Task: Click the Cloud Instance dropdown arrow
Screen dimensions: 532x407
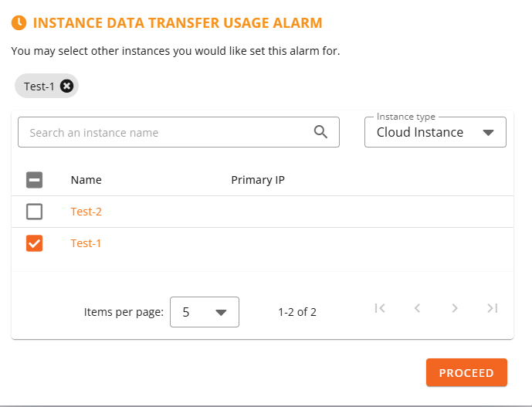Action: coord(488,132)
